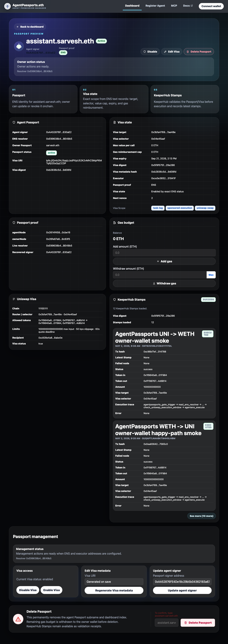This screenshot has width=228, height=644.
Task: Click the SUCCESS badge in KeeperHub Stamps
Action: [x=208, y=300]
